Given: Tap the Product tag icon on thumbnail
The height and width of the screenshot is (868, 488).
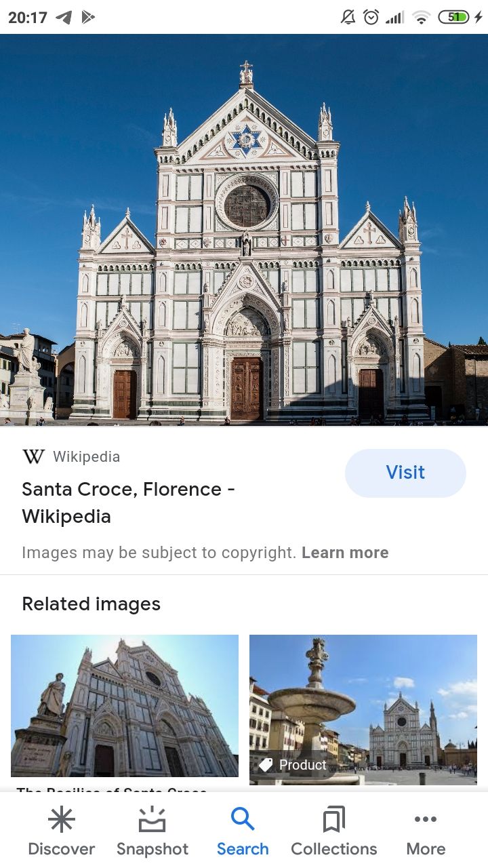Looking at the screenshot, I should point(266,765).
